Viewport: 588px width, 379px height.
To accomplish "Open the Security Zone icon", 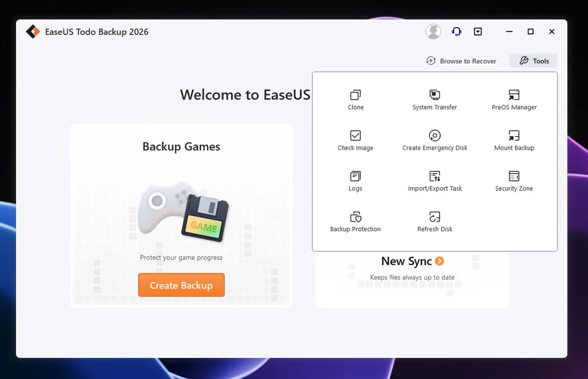I will [514, 176].
